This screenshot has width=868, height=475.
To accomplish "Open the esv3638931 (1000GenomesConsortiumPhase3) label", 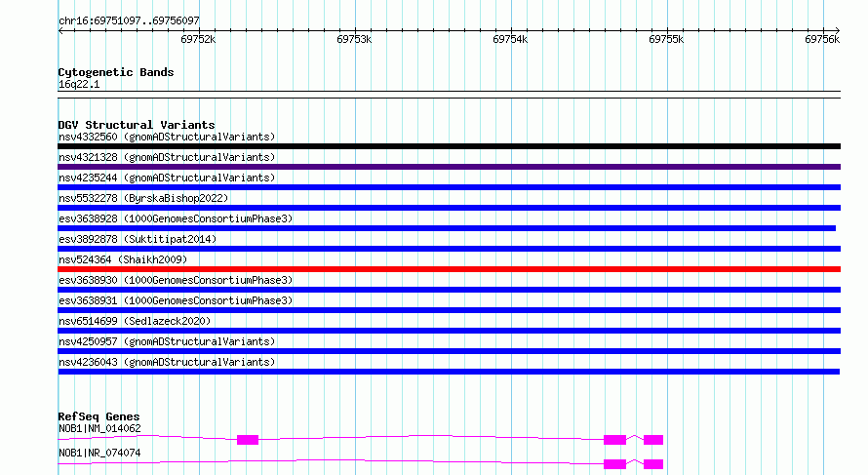I will (x=176, y=300).
